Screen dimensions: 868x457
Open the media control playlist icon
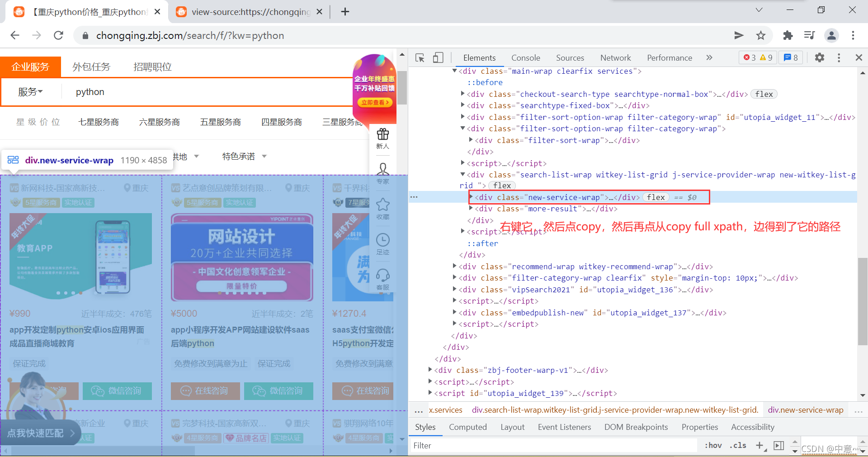(x=809, y=35)
